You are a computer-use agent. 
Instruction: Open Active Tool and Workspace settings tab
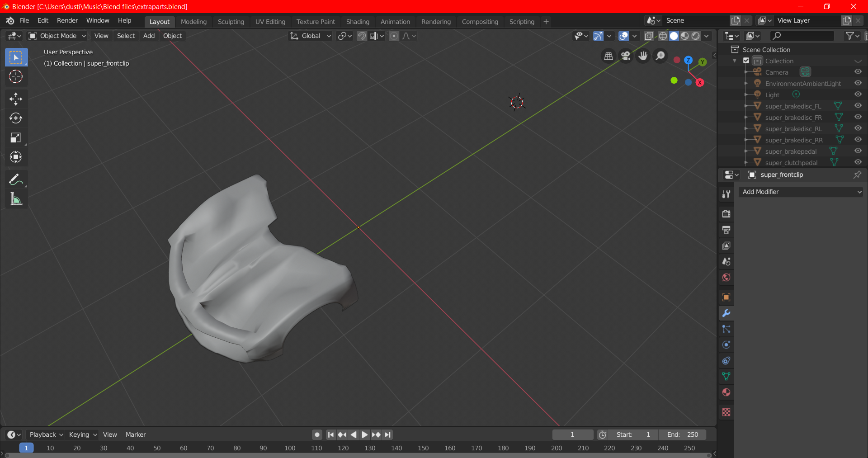[x=726, y=194]
